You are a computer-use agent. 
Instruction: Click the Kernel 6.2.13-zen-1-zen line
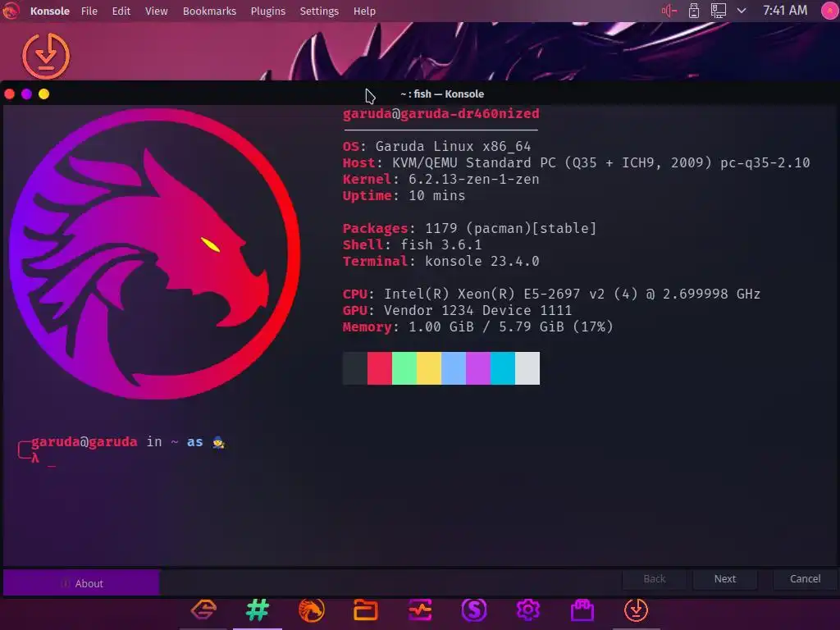[441, 179]
